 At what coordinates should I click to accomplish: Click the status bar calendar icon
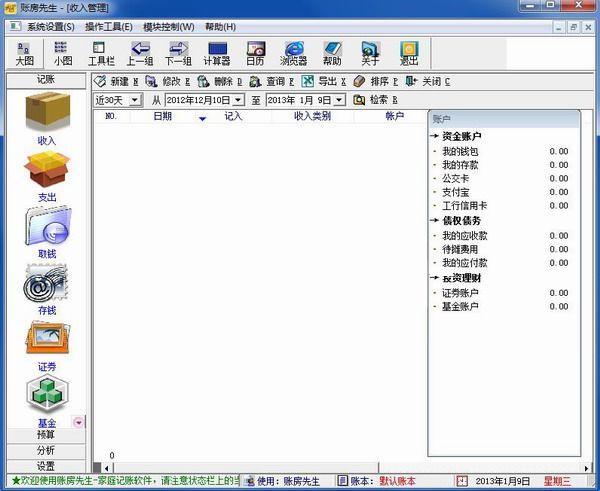pos(462,481)
